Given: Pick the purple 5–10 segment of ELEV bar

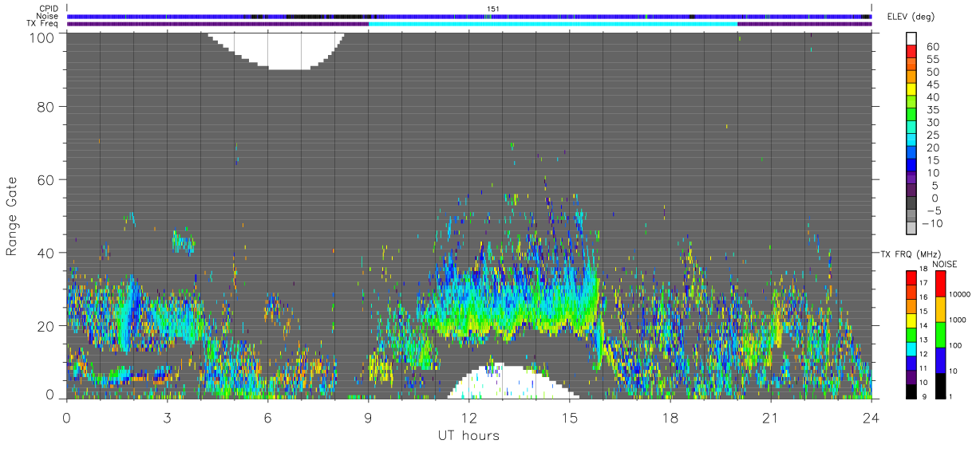Looking at the screenshot, I should 911,178.
